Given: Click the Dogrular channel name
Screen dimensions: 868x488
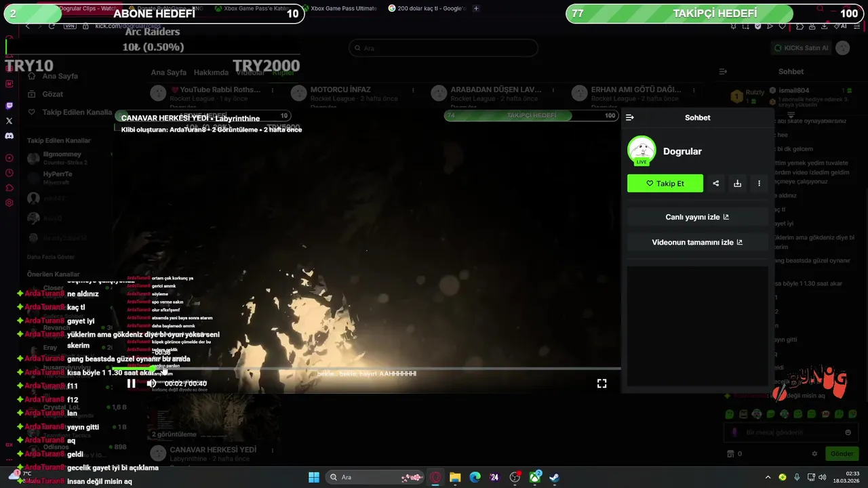Looking at the screenshot, I should pos(682,151).
